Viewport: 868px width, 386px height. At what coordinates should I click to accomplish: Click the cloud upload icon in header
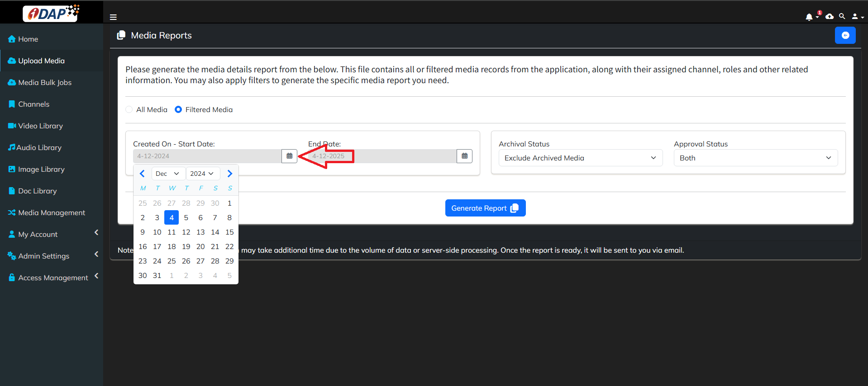coord(830,17)
